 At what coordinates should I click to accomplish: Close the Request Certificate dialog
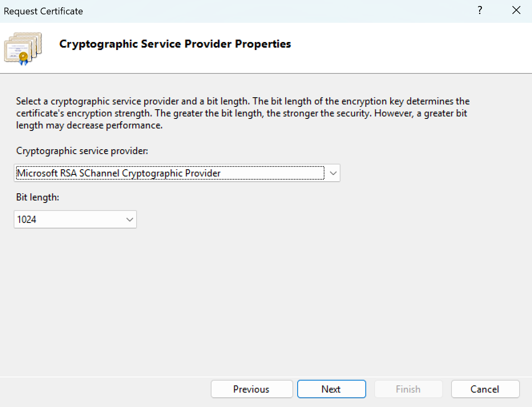(516, 10)
